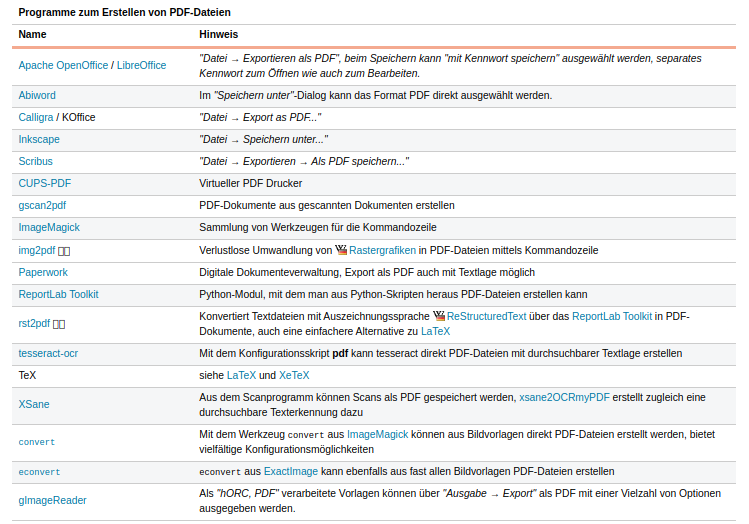
Task: Click the gImageReader link
Action: (x=52, y=500)
